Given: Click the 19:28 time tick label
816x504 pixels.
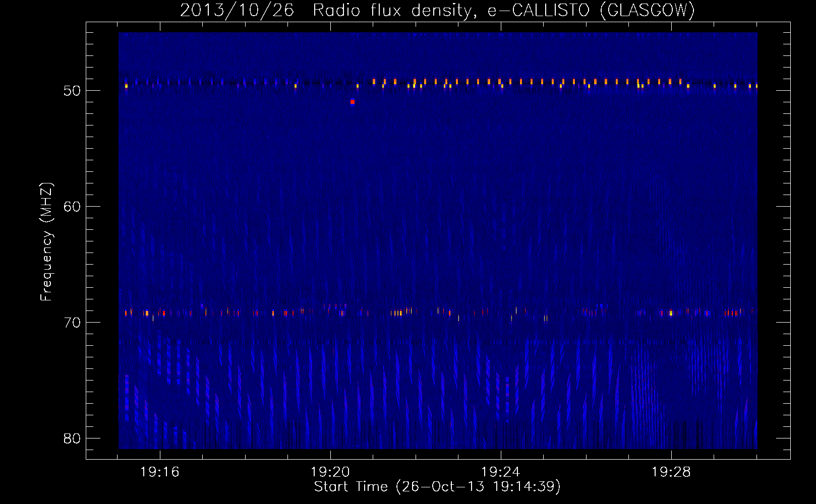Looking at the screenshot, I should (x=671, y=472).
